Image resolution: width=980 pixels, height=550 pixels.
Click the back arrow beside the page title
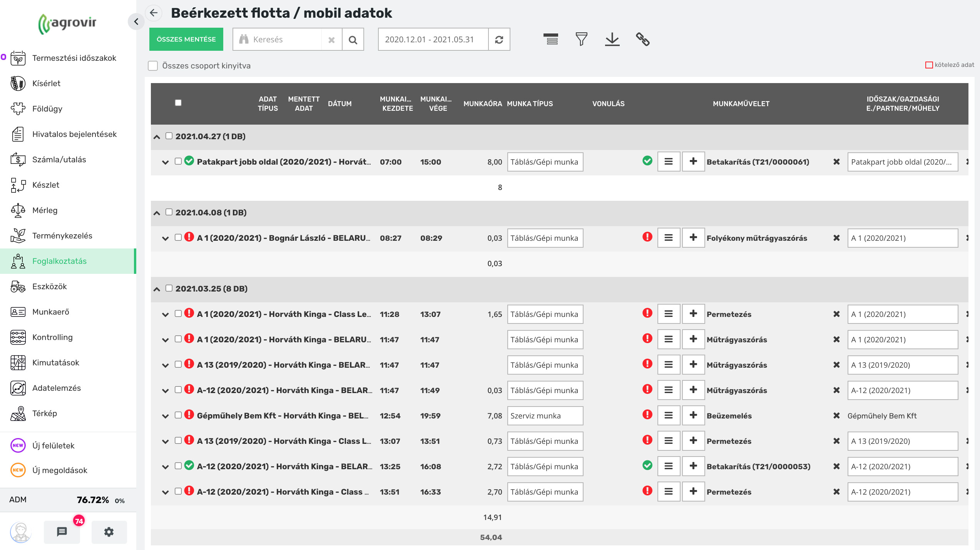(154, 13)
